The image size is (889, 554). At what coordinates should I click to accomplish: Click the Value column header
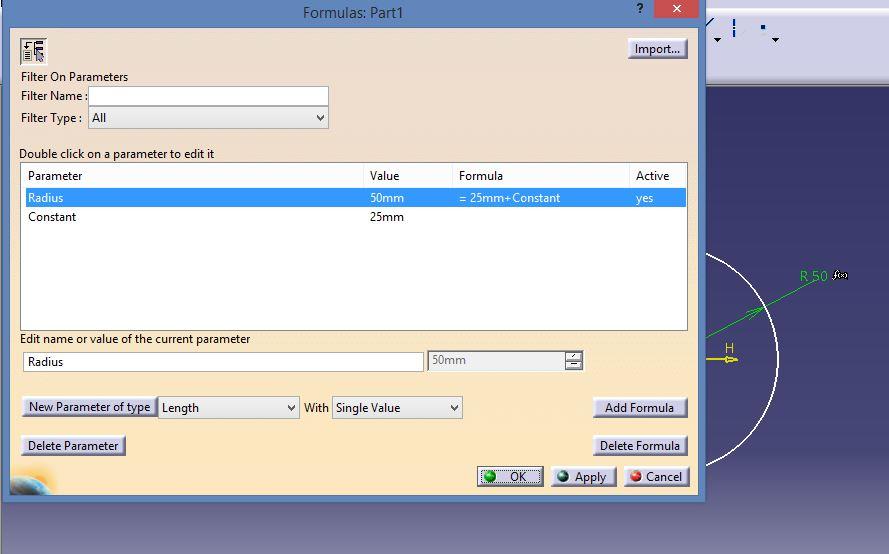pyautogui.click(x=408, y=176)
